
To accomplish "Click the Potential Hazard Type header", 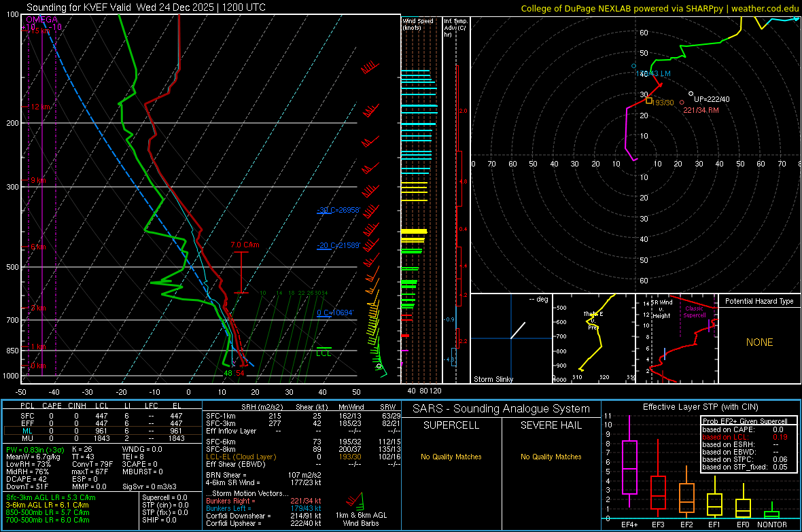I will click(x=759, y=301).
